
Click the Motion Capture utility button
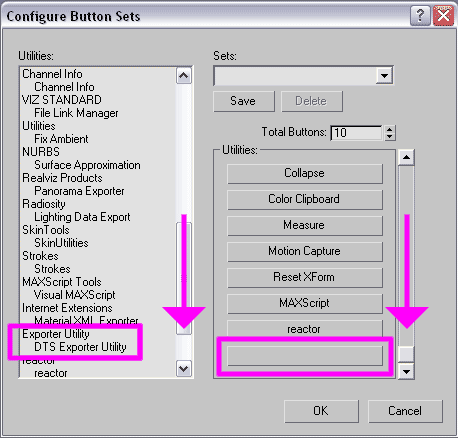[x=305, y=251]
